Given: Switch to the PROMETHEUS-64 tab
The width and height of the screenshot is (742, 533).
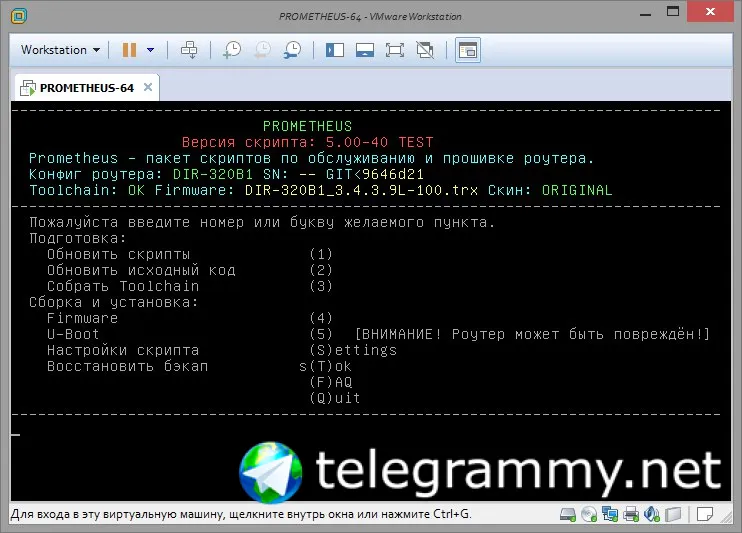Looking at the screenshot, I should (87, 88).
